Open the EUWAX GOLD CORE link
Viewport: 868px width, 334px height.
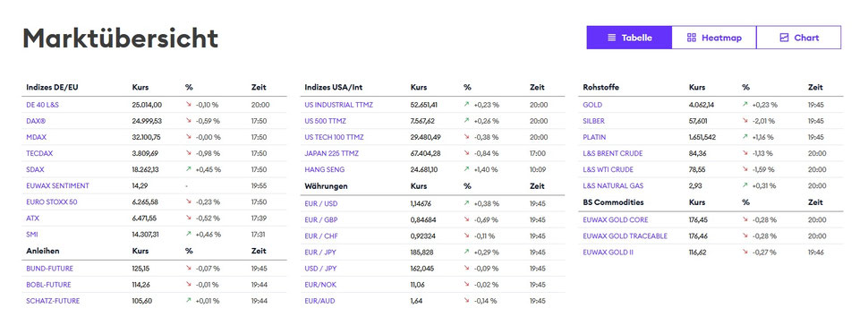click(x=615, y=220)
